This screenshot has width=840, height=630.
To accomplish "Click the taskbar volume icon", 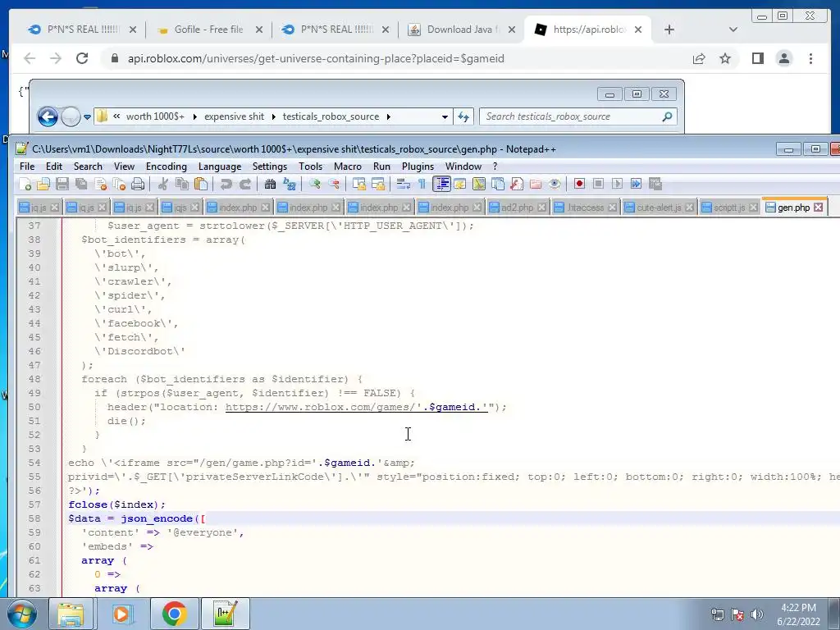I will 756,614.
